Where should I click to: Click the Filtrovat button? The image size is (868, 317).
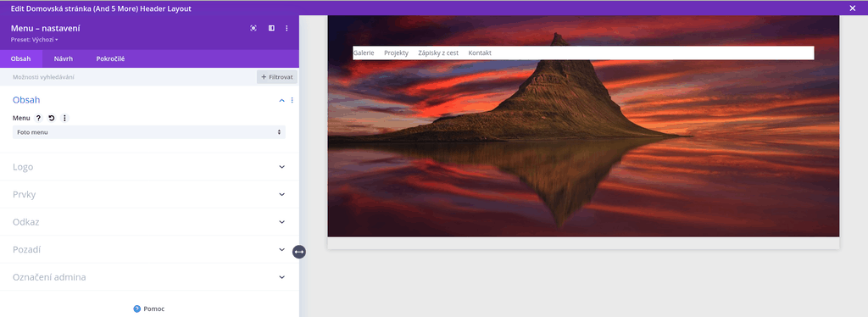277,77
